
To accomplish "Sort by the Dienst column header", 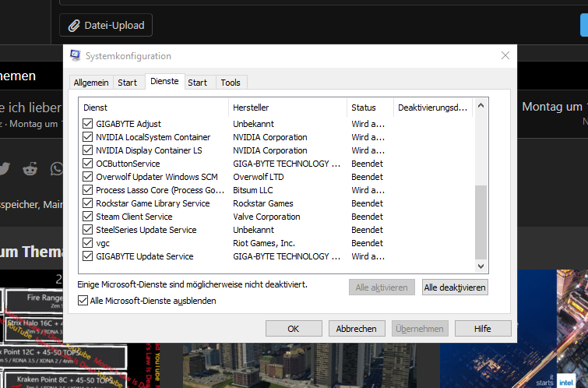I will click(x=153, y=108).
